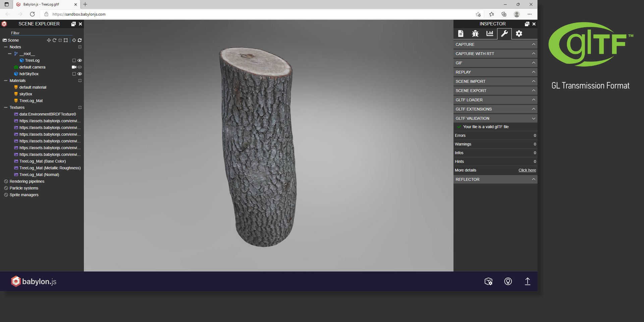644x322 pixels.
Task: Collapse the Textures tree section
Action: [6, 107]
